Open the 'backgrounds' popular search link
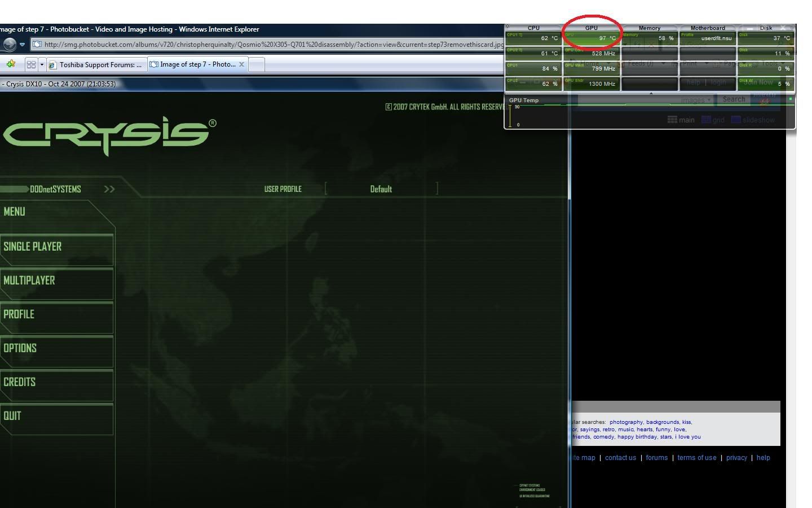The image size is (812, 508). [x=663, y=422]
